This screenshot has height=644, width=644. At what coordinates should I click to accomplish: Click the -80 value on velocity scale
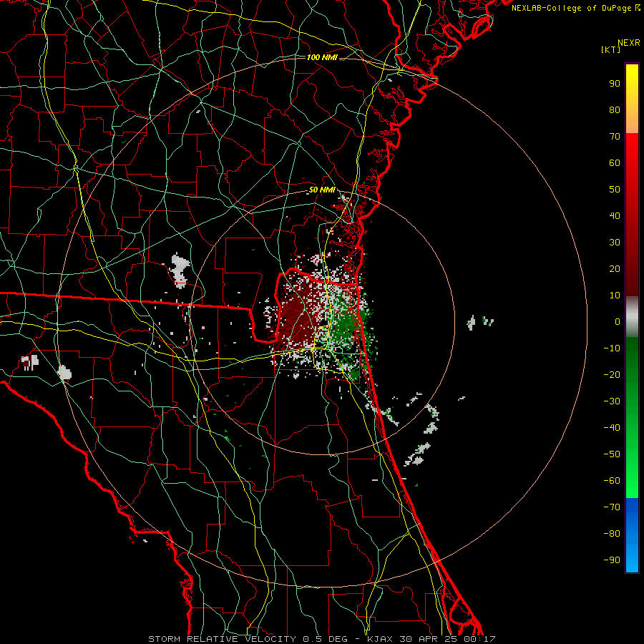[612, 534]
